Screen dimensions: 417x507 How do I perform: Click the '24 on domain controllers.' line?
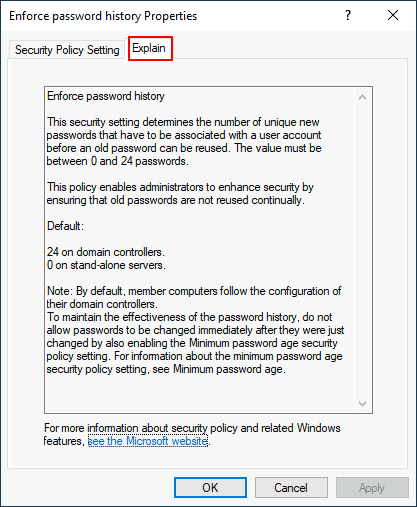pos(106,252)
